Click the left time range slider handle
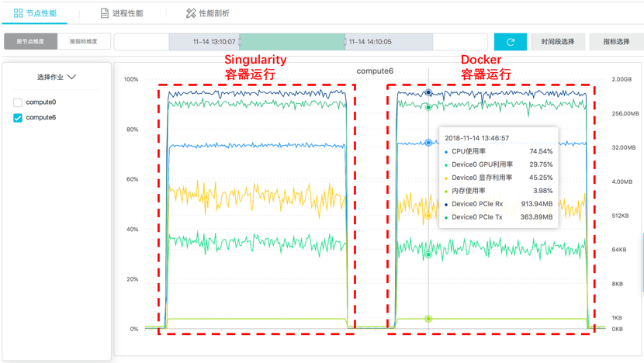Viewport: 644px width, 363px height. [240, 41]
